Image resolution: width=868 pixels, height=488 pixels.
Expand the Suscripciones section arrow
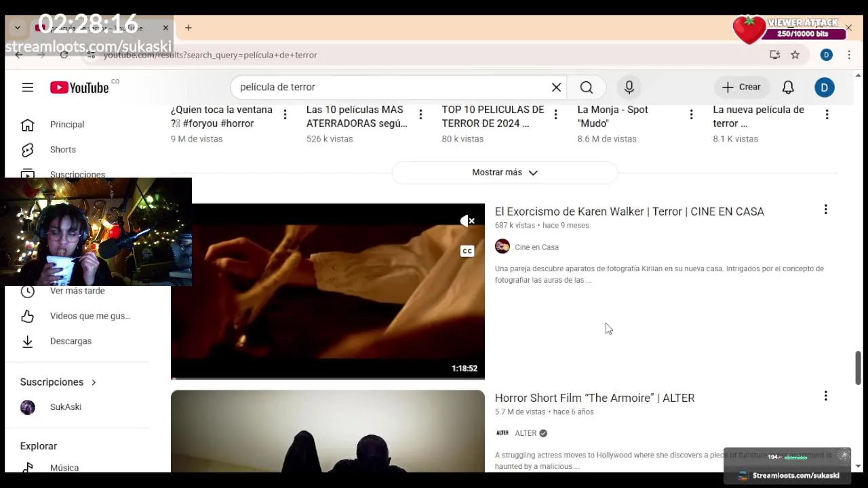coord(94,382)
